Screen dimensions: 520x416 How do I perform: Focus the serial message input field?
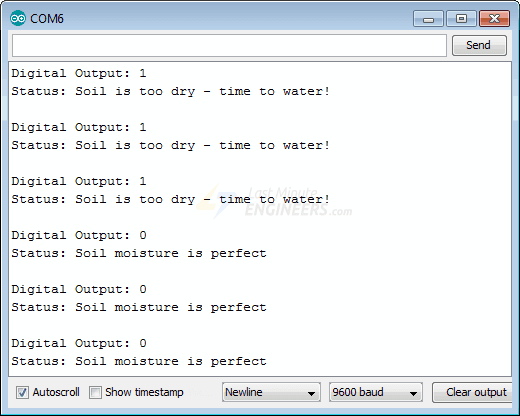229,45
